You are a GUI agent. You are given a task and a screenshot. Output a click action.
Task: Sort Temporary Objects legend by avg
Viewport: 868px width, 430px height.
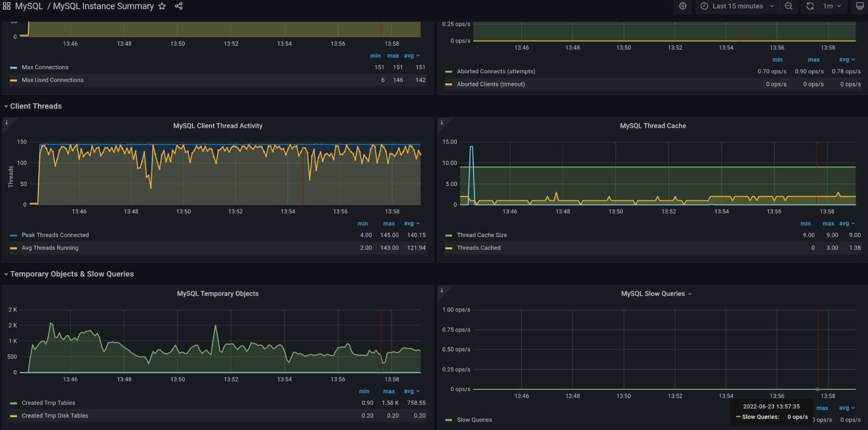click(411, 391)
